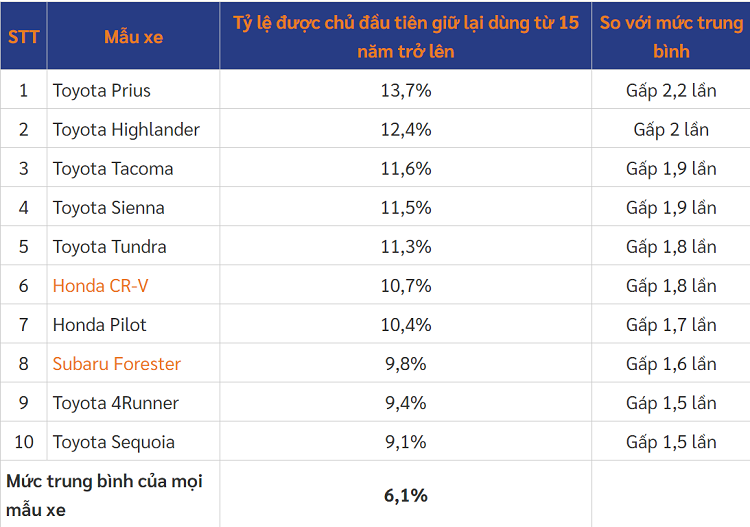This screenshot has height=527, width=750.
Task: Open the Subaru Forester link
Action: [x=117, y=364]
